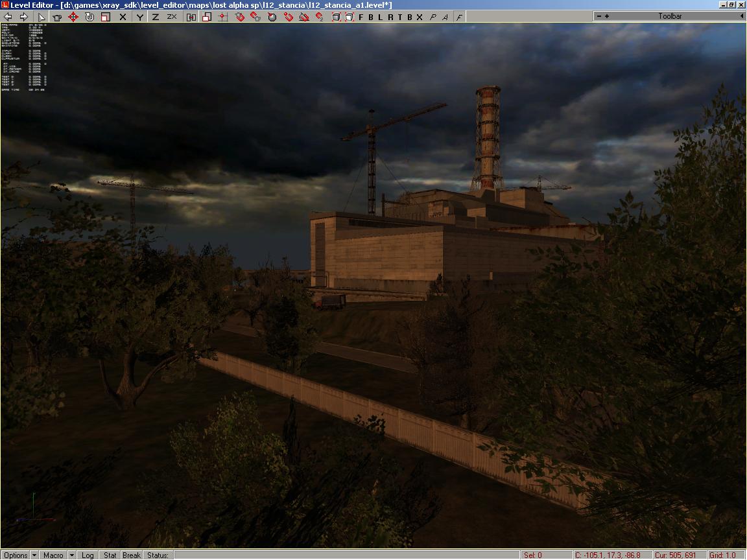Toggle the X axis constraint
The width and height of the screenshot is (747, 560).
click(123, 17)
